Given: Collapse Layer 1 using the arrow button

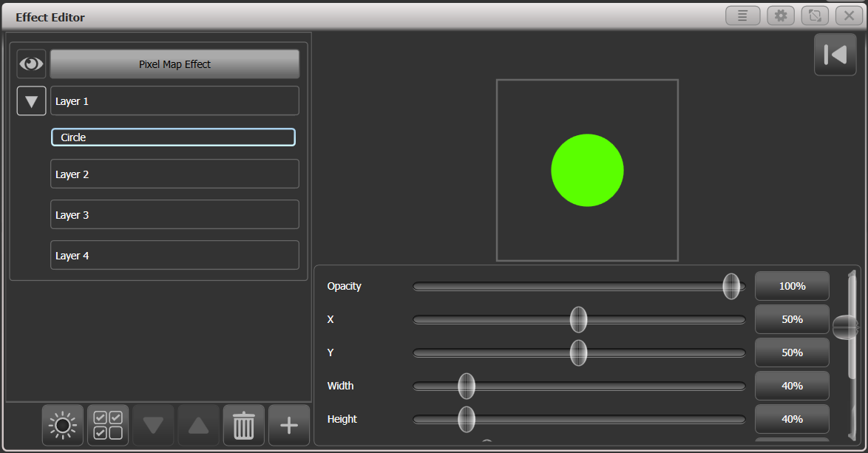Looking at the screenshot, I should 31,101.
